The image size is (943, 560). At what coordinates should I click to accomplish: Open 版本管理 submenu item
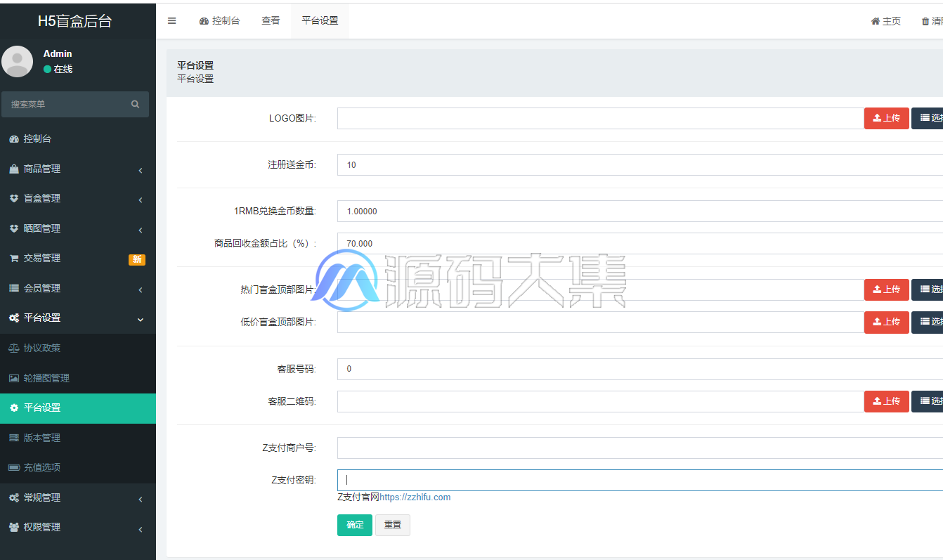coord(78,438)
